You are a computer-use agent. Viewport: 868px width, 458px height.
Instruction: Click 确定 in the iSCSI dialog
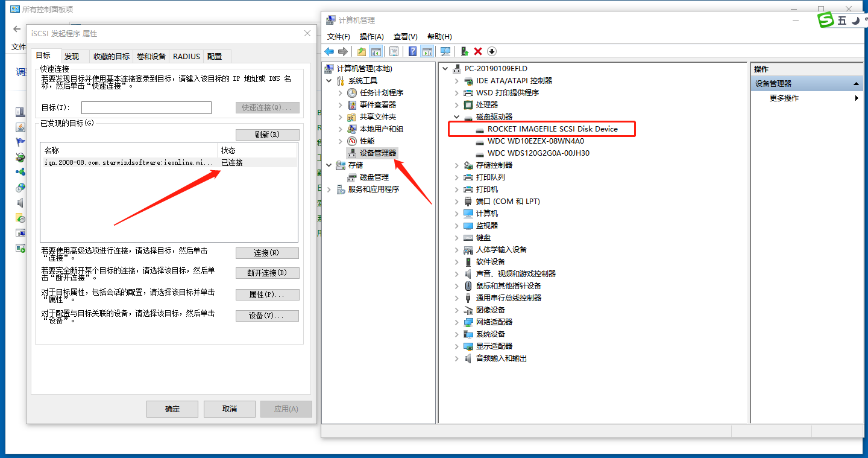pyautogui.click(x=172, y=409)
